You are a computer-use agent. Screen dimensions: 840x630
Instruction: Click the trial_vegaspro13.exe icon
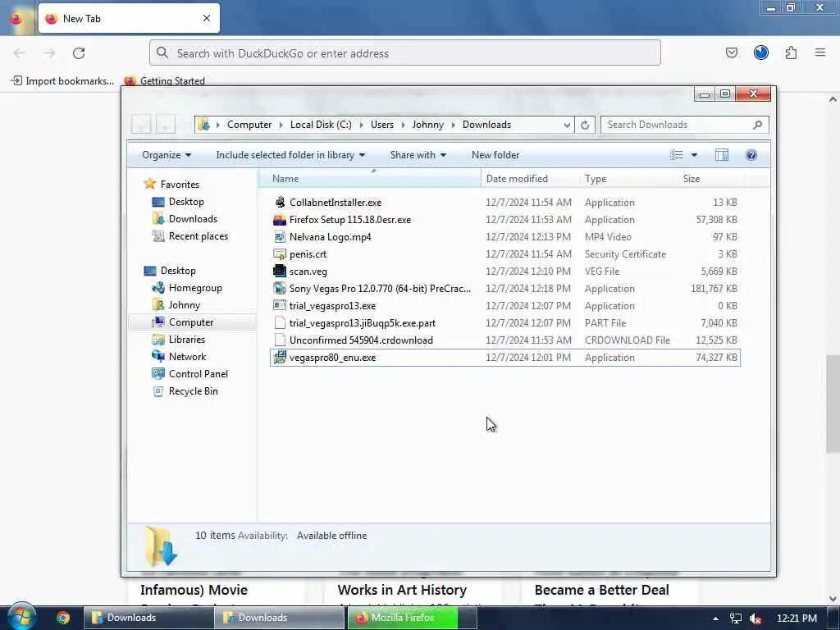point(280,305)
